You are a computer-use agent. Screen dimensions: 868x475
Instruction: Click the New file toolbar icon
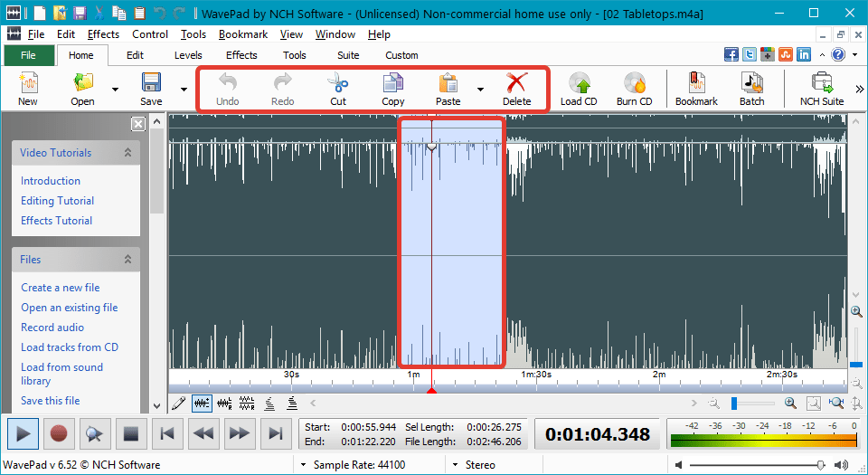coord(28,83)
